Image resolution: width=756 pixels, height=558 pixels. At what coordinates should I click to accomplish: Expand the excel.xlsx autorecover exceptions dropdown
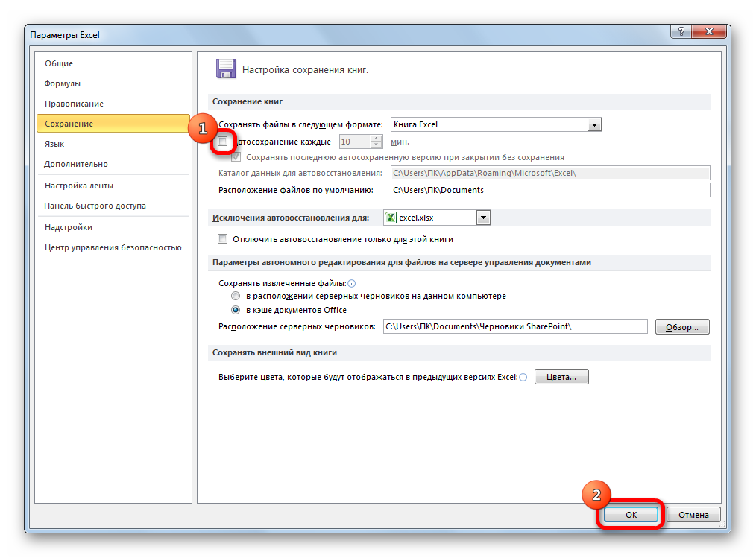click(x=483, y=218)
